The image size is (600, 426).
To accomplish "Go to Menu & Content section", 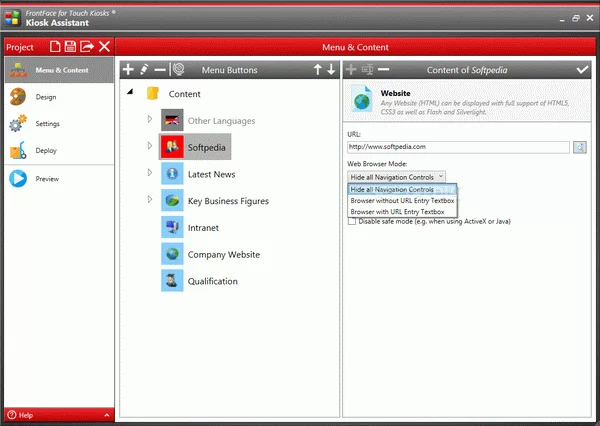I will (59, 70).
